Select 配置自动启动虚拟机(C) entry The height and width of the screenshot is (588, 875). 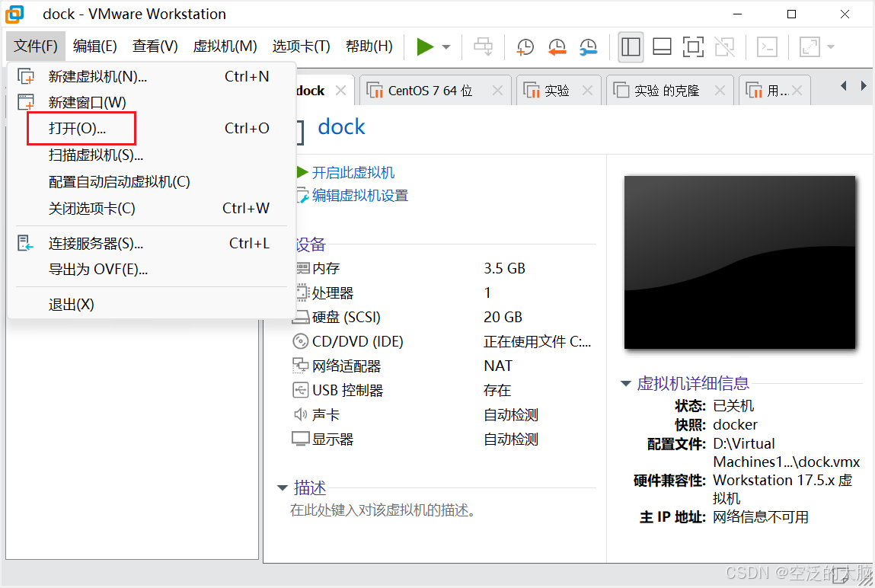(x=151, y=182)
